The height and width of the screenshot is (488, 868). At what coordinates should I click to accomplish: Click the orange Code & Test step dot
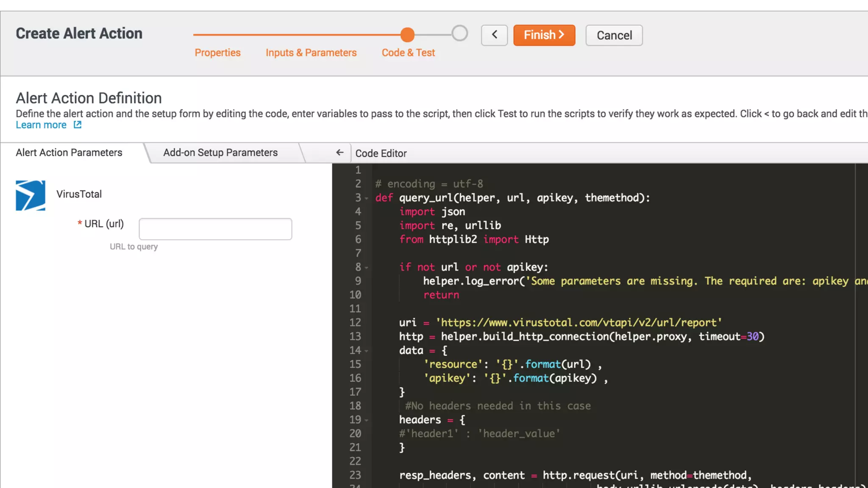(407, 35)
